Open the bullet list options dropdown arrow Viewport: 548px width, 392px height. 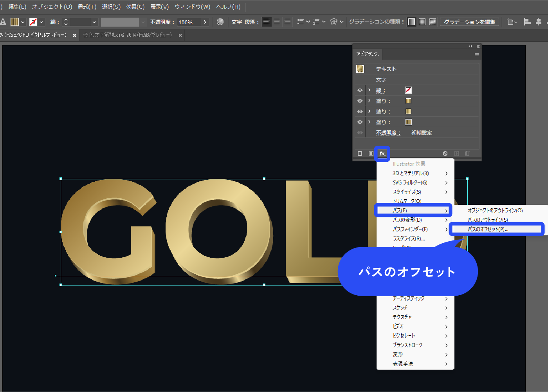tap(308, 22)
